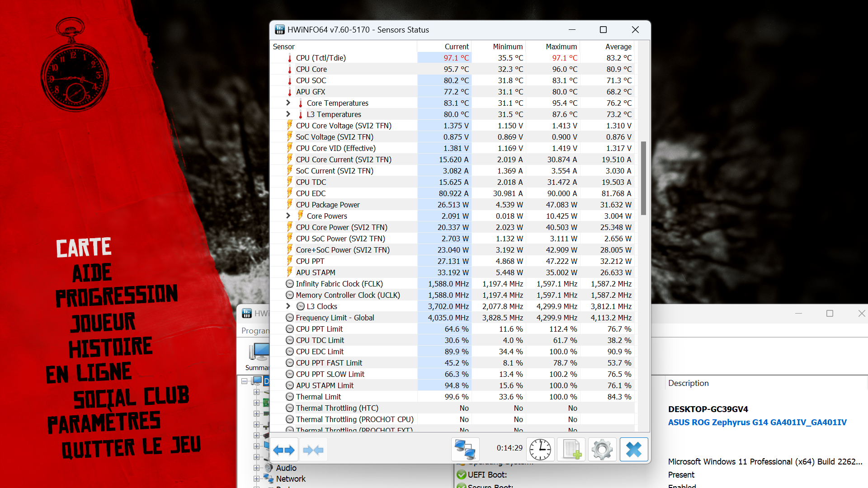
Task: Collapse the root computer node in tree
Action: [244, 381]
